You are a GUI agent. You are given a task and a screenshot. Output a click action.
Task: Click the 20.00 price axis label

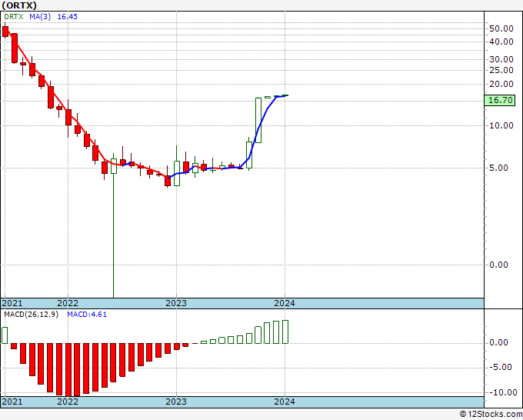click(501, 84)
